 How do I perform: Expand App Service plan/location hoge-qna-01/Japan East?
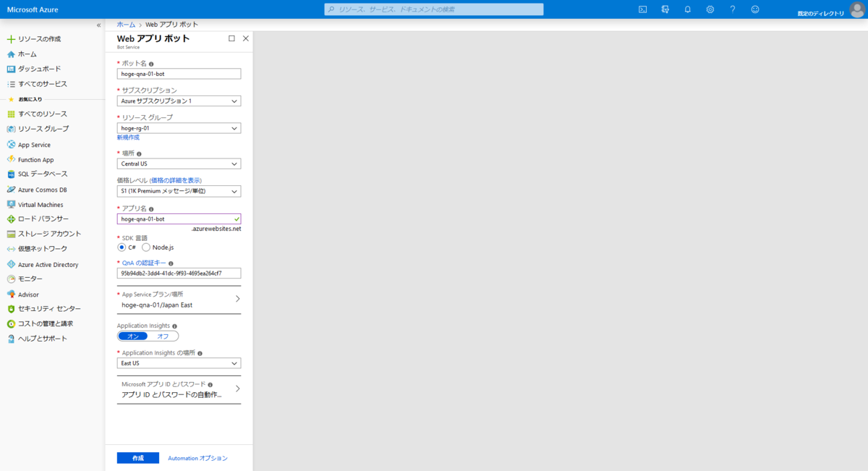point(179,300)
